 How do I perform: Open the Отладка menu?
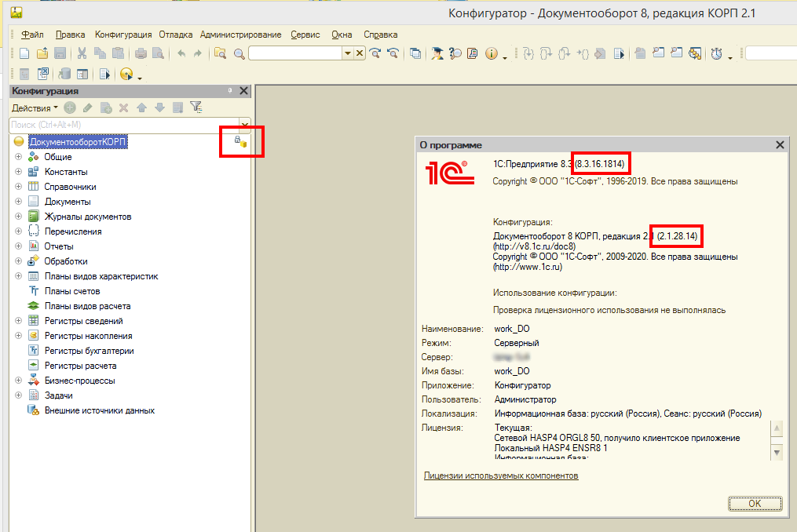pos(176,35)
